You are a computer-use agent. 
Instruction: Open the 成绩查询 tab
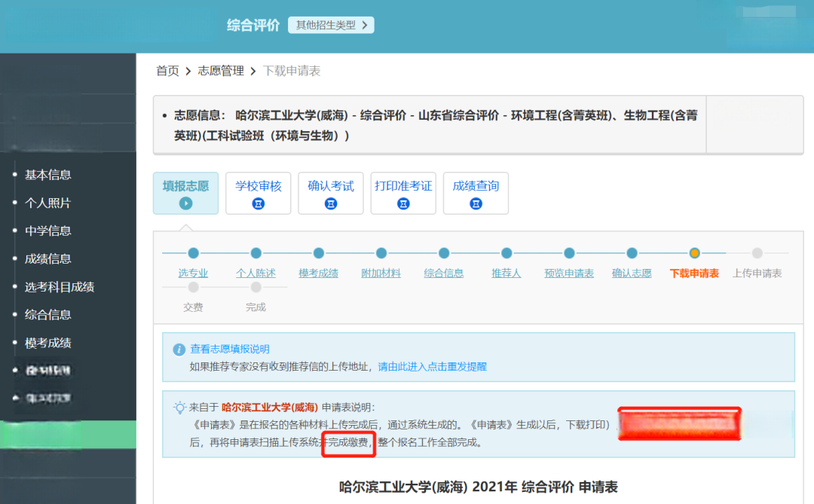pos(476,193)
